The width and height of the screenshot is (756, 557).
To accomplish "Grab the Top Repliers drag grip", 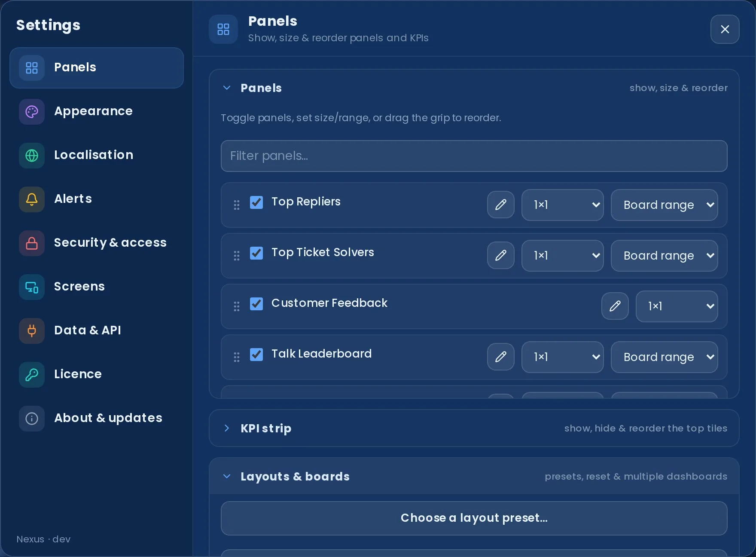I will (x=237, y=205).
